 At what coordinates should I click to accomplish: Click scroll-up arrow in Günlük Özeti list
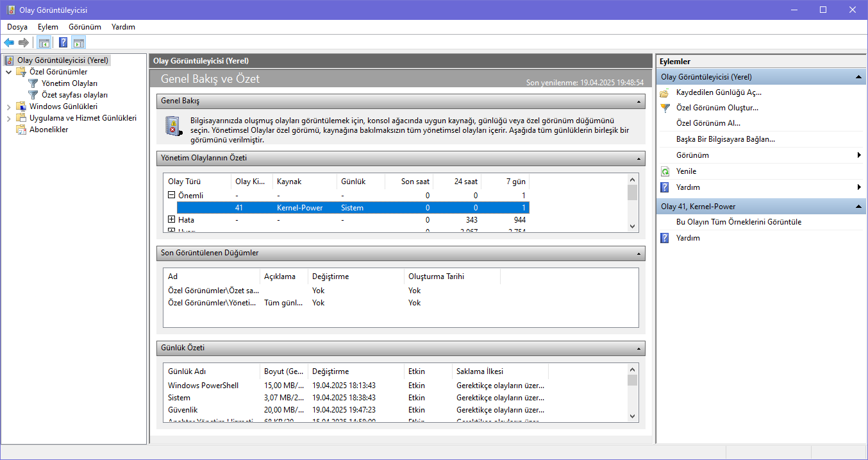632,370
